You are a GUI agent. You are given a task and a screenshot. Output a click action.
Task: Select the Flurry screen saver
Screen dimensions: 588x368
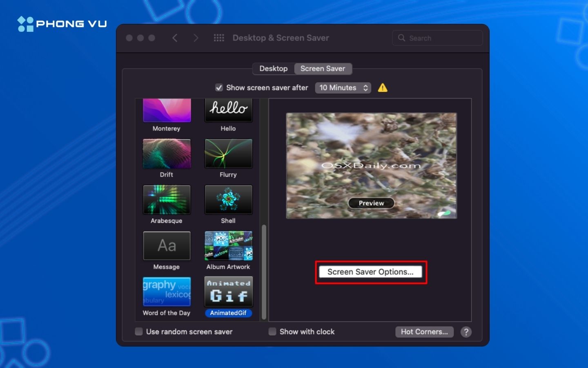(x=228, y=154)
